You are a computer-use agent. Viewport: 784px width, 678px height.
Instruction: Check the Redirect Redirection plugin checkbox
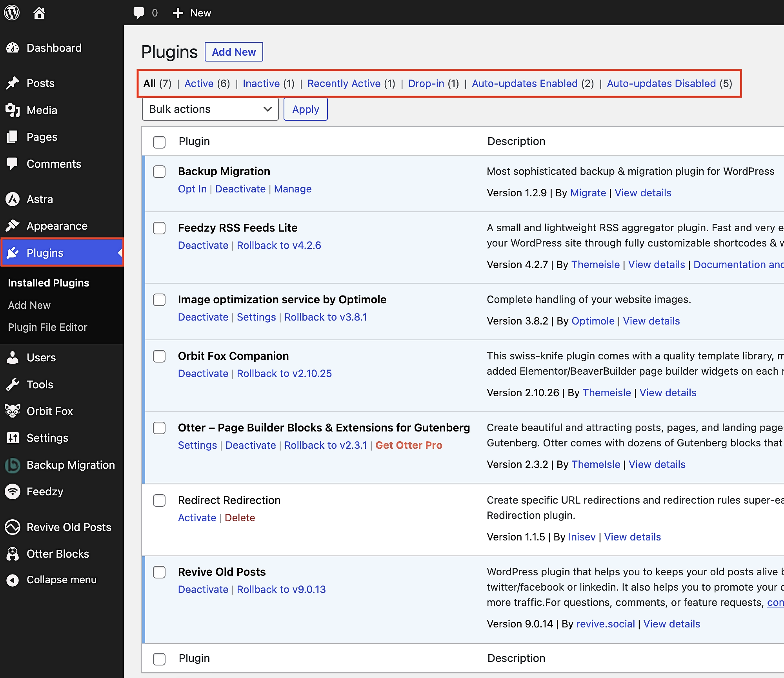[159, 500]
